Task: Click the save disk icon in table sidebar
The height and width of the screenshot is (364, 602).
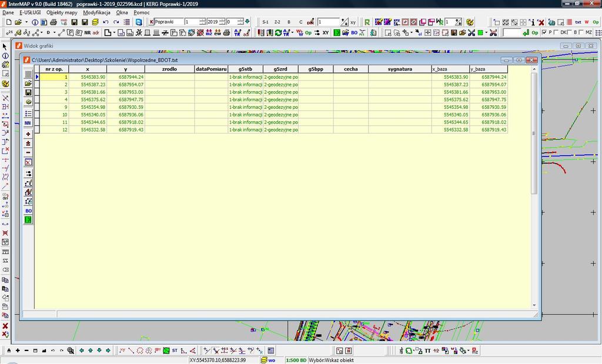Action: point(28,92)
